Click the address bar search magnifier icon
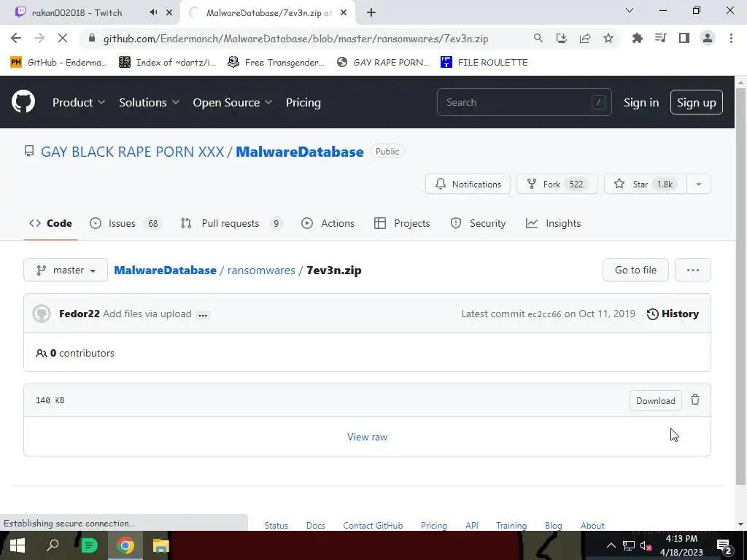The height and width of the screenshot is (560, 747). coord(538,39)
